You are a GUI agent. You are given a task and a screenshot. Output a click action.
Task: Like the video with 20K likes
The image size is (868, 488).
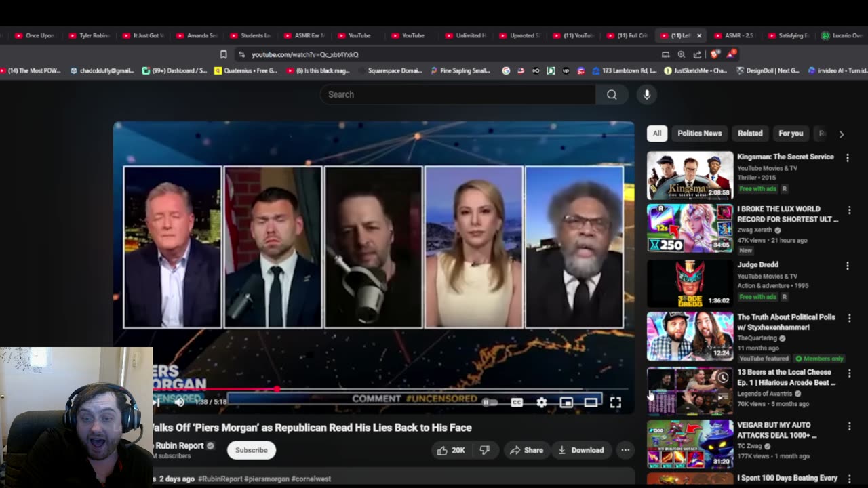tap(451, 450)
